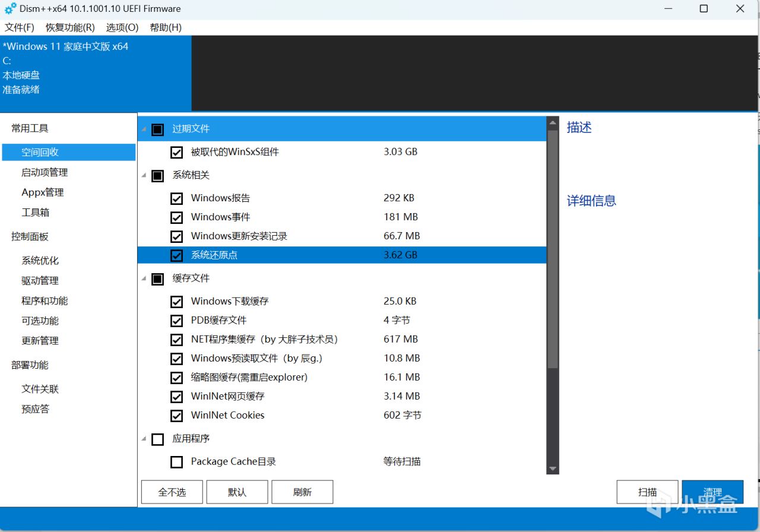The image size is (760, 532).
Task: Click the 全不选 button
Action: 172,492
